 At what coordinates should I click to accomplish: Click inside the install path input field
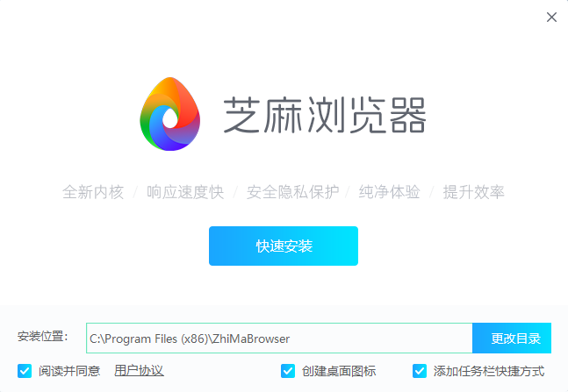point(279,339)
